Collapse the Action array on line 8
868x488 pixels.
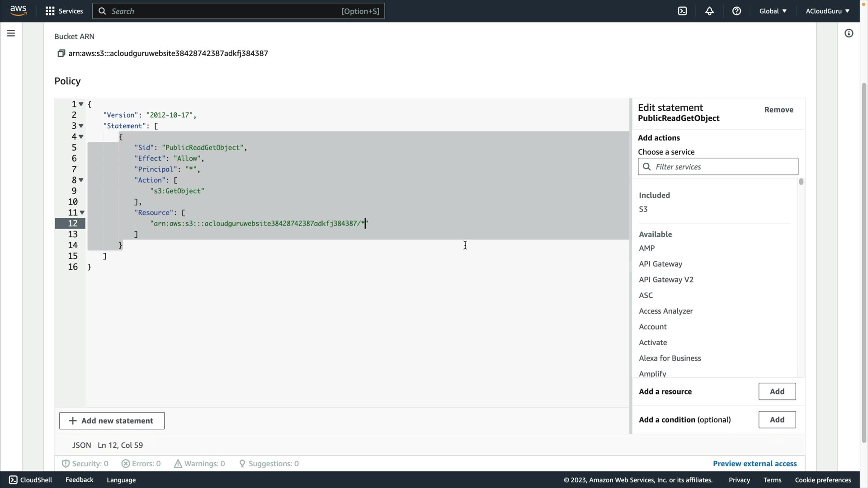[x=81, y=180]
